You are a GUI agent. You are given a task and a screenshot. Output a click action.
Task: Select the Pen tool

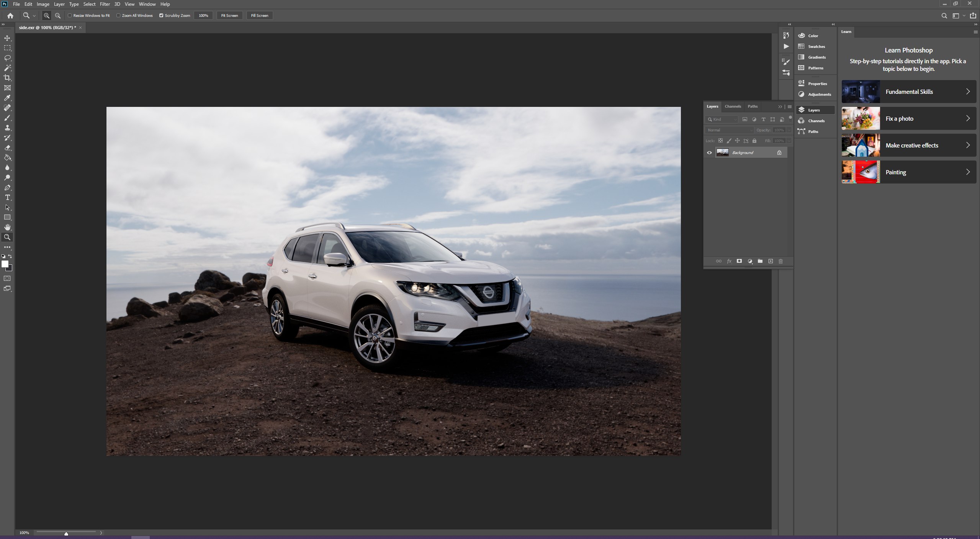7,188
